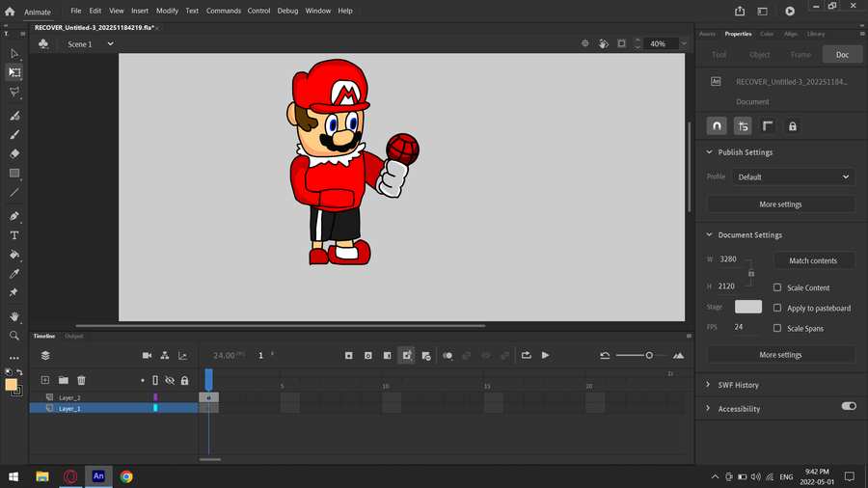Click Center Stage icon
Image resolution: width=868 pixels, height=488 pixels.
[x=585, y=43]
